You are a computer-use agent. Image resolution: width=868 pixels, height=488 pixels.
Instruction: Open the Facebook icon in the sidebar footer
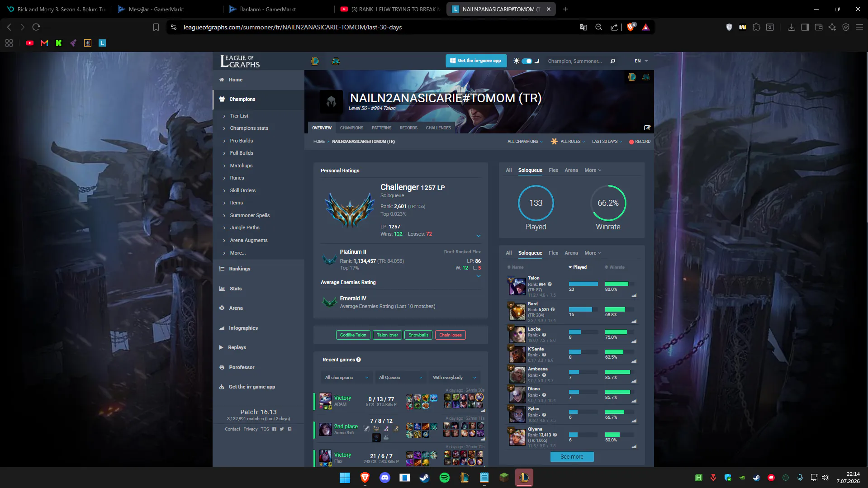pyautogui.click(x=274, y=429)
